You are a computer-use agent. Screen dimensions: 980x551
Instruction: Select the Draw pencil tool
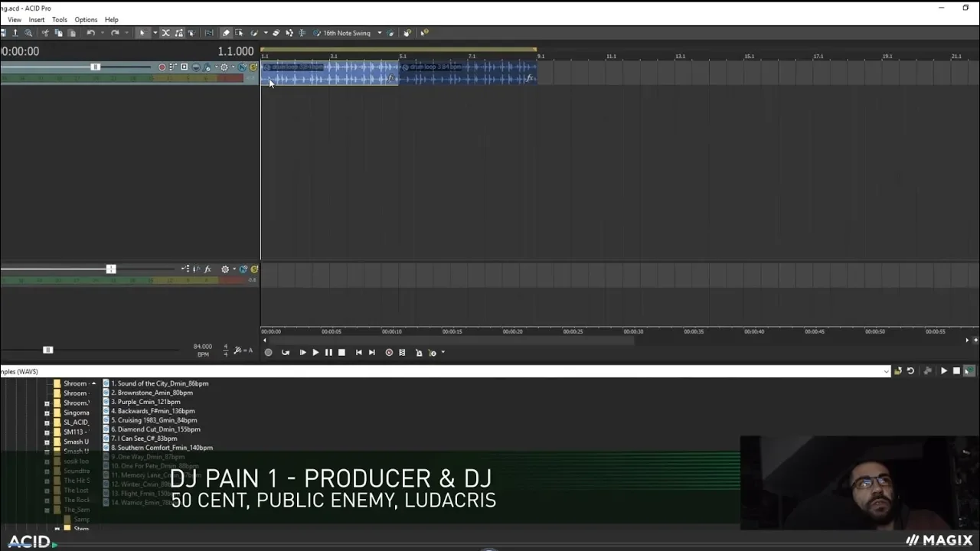pos(226,33)
